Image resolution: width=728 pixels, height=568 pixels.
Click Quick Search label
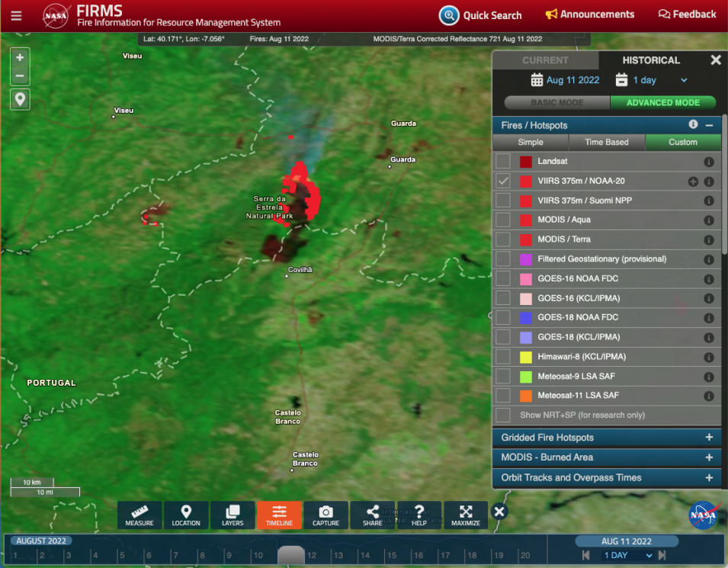492,15
